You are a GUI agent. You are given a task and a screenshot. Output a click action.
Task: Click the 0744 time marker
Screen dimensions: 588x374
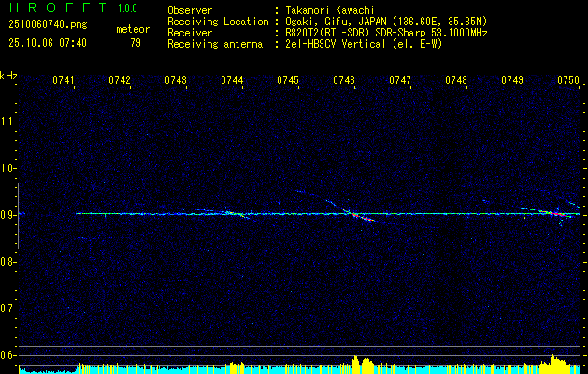232,80
